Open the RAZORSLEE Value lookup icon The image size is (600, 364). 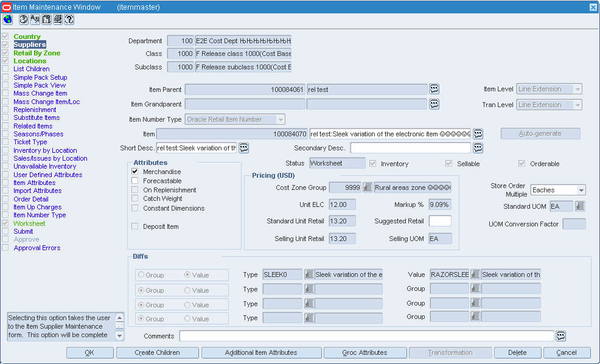475,275
